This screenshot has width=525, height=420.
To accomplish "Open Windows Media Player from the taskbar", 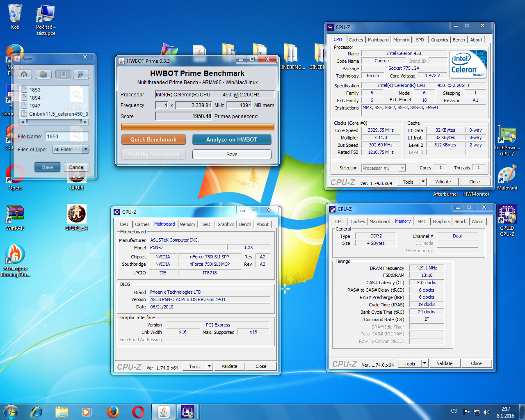I will click(87, 411).
